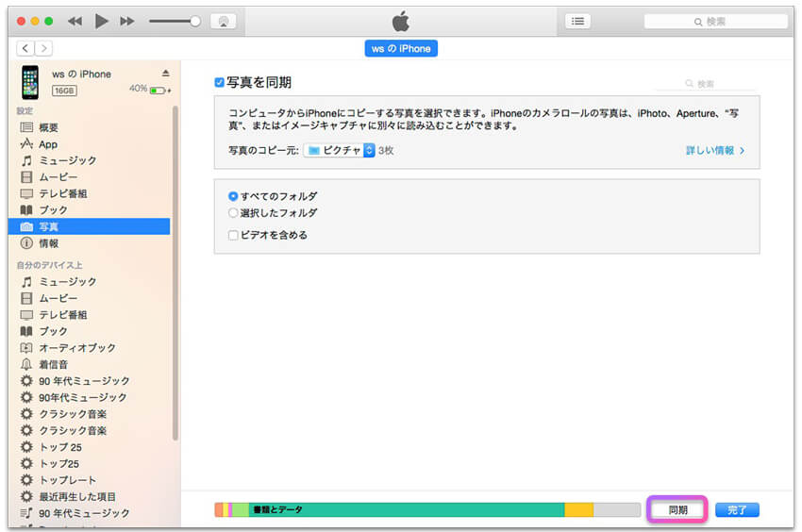Click the 16GB capacity badge

point(64,91)
